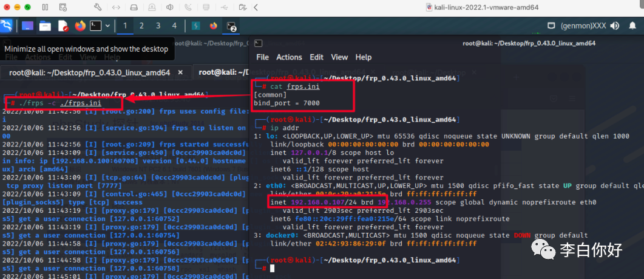This screenshot has height=279, width=644.
Task: Click 'valid_lft 2903sec preferred_lft 2903sec' line
Action: click(x=363, y=211)
